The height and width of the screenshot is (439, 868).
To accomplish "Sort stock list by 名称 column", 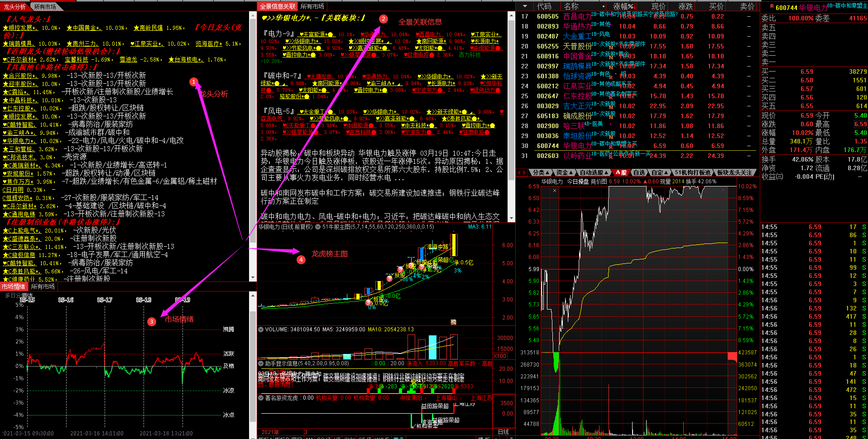I will tap(571, 6).
